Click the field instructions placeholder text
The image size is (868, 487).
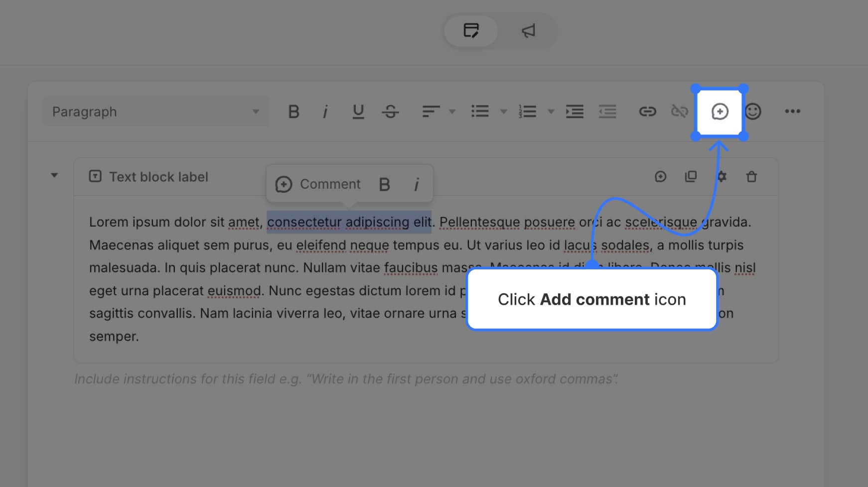point(346,379)
